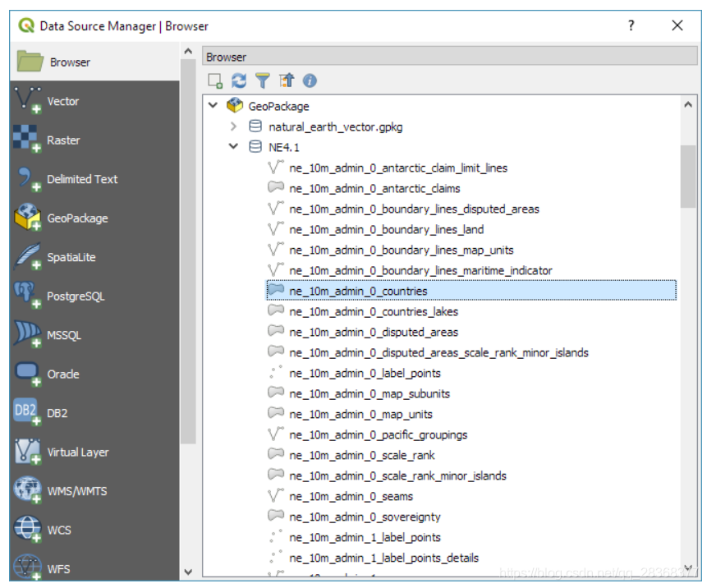This screenshot has height=588, width=707.
Task: Select ne_10m_admin_0_scale_rank_minor_islands layer
Action: coord(397,475)
